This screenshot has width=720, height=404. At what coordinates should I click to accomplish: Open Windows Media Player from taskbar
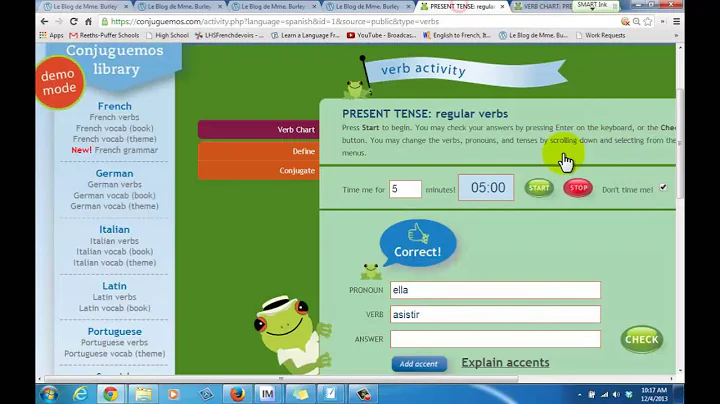[x=174, y=394]
